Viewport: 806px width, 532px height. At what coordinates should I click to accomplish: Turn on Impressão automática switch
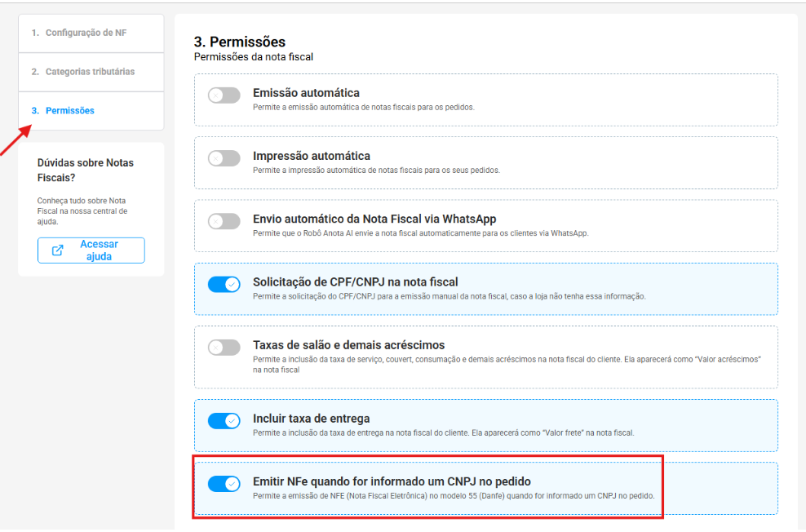(224, 158)
